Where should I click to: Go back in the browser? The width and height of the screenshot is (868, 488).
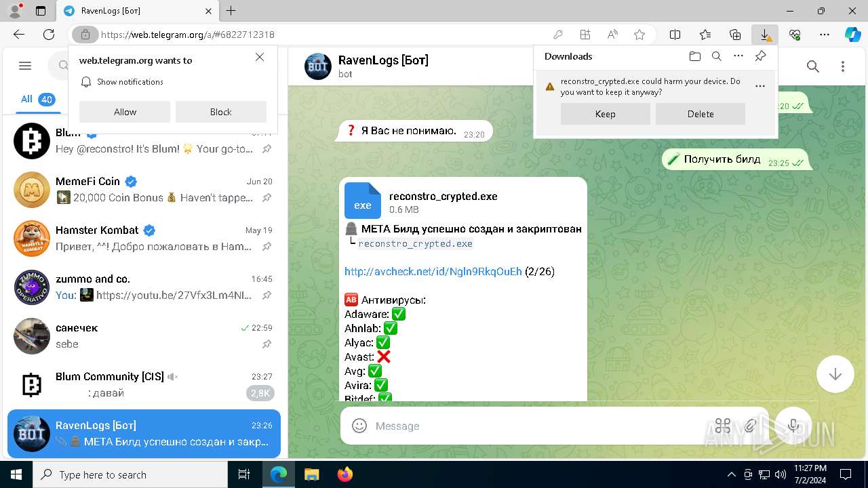(x=19, y=35)
